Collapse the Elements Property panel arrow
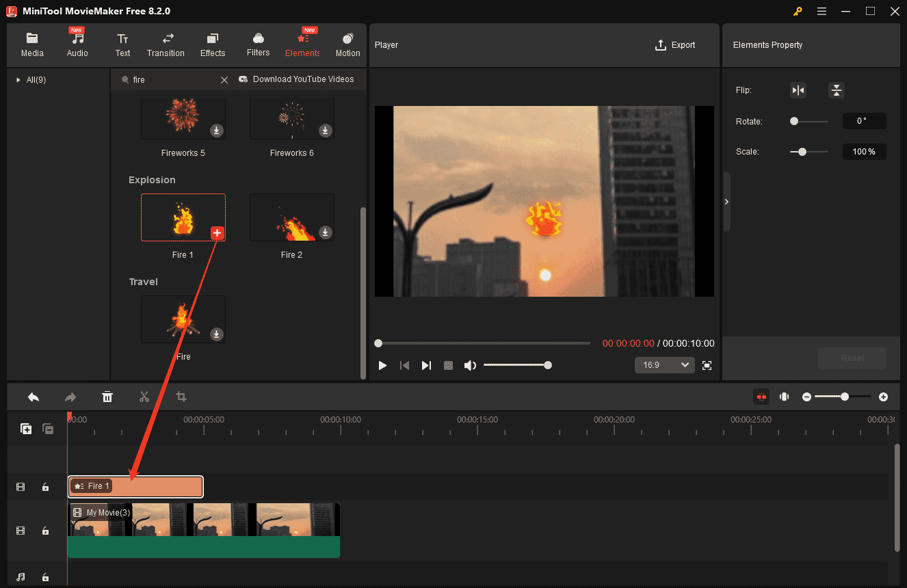Screen dimensions: 907x588 coord(726,202)
